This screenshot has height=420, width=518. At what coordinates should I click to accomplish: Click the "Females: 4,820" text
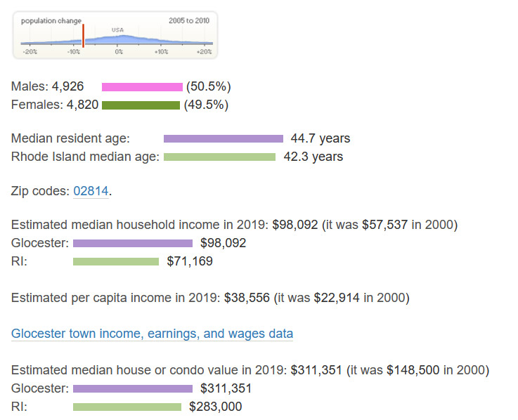53,105
